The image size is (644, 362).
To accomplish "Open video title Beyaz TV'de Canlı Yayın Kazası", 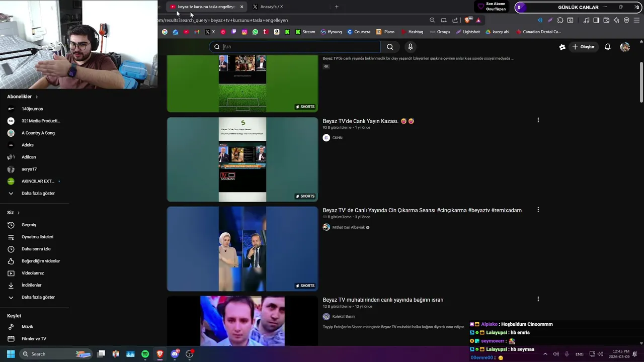I will (368, 121).
